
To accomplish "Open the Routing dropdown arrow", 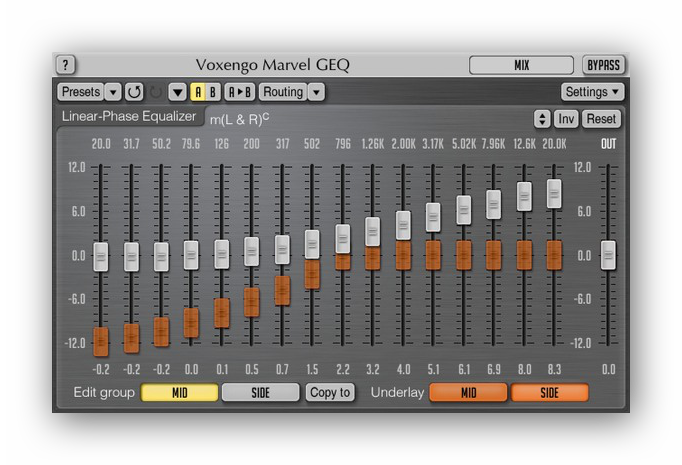I will [316, 92].
